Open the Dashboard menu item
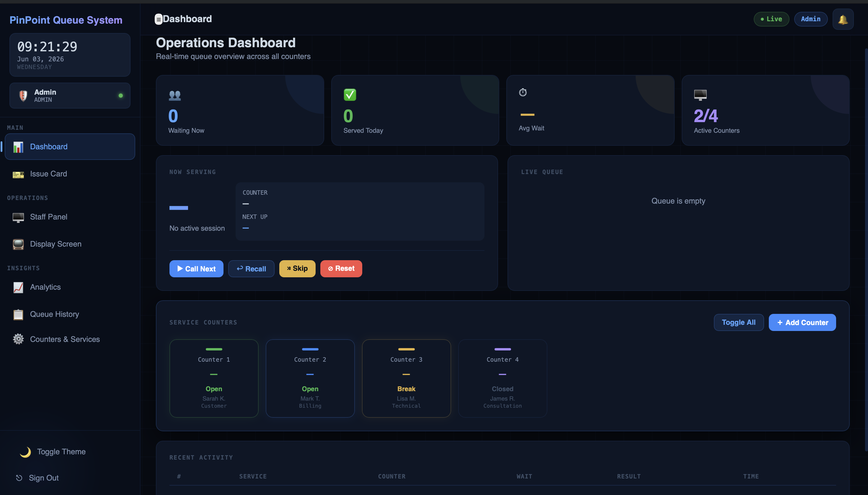868x495 pixels. [x=70, y=147]
